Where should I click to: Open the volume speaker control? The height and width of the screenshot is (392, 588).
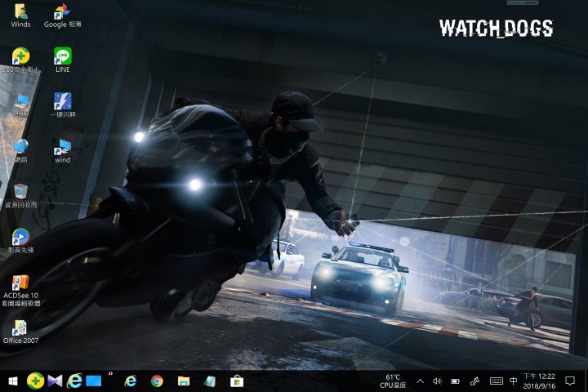[x=437, y=381]
